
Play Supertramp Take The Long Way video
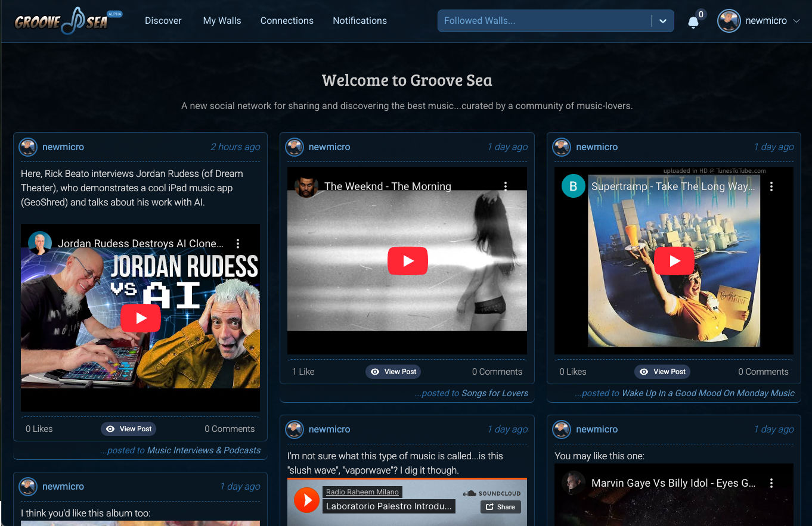coord(674,261)
